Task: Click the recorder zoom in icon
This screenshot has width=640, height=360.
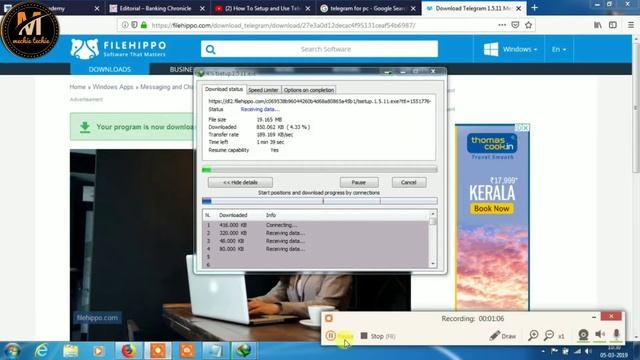Action: 533,336
